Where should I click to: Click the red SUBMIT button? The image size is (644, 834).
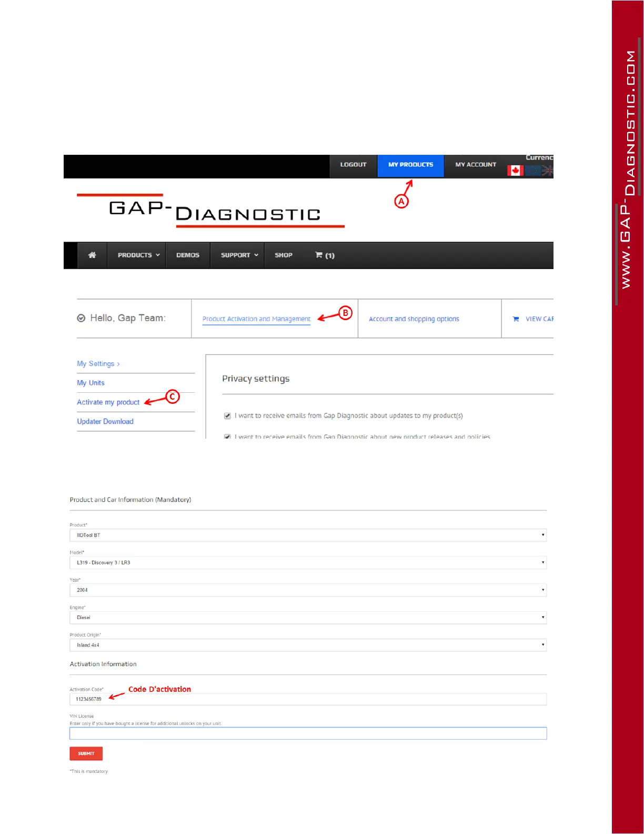(86, 753)
